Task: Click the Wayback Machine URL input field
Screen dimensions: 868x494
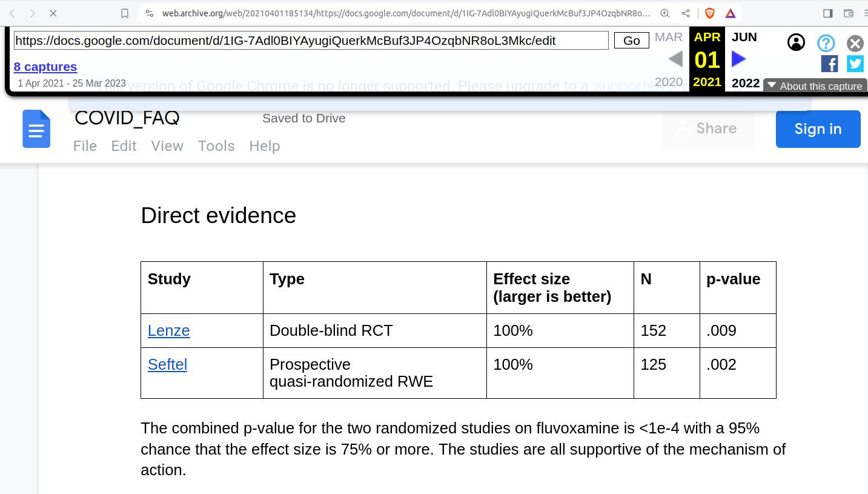Action: pyautogui.click(x=311, y=41)
